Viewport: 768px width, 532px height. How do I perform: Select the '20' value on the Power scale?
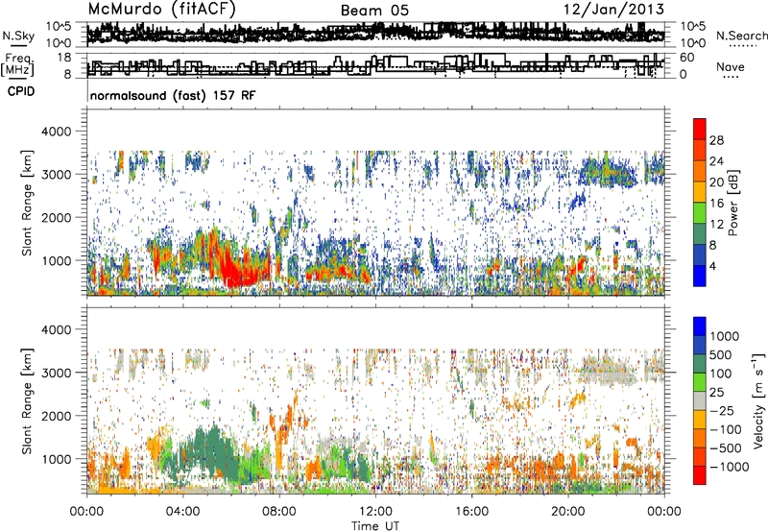pyautogui.click(x=716, y=182)
